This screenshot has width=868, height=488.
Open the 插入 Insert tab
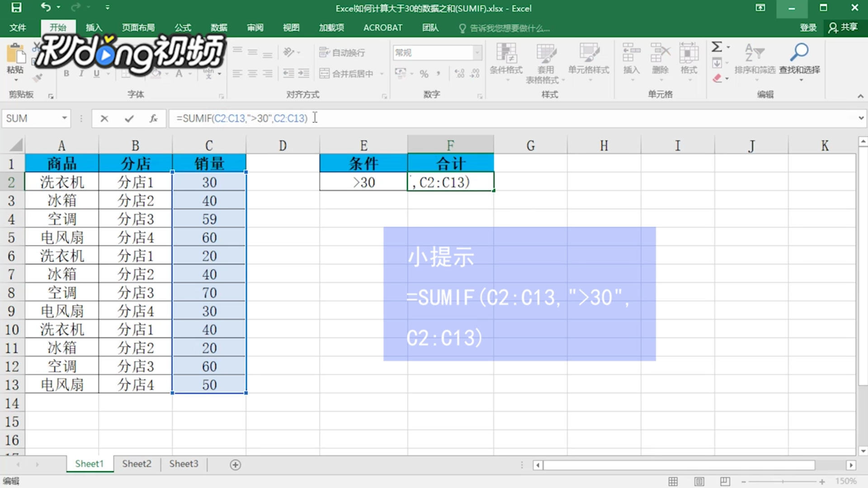pos(94,28)
